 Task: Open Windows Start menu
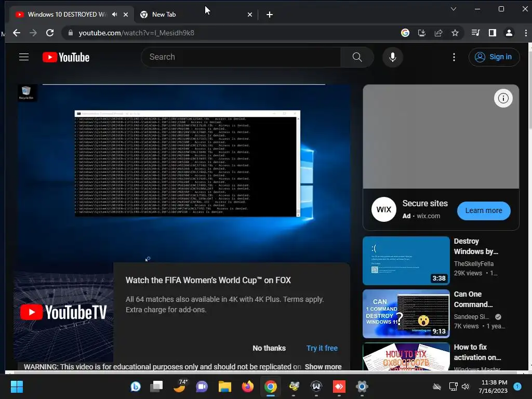pos(17,387)
